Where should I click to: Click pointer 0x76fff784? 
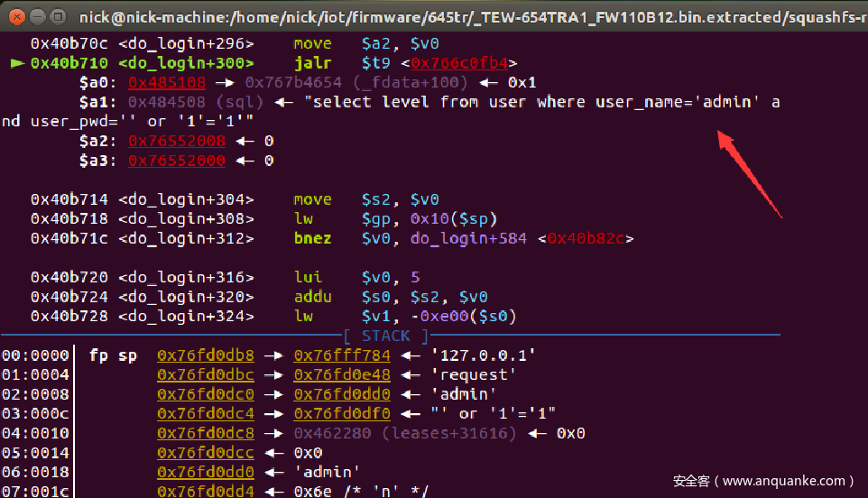coord(342,355)
